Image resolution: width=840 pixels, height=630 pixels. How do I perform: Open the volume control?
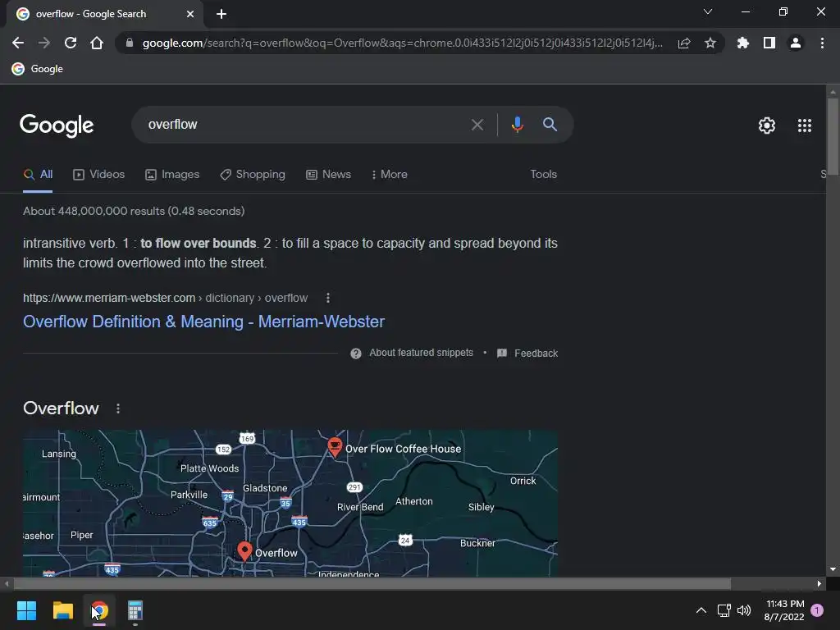[744, 610]
